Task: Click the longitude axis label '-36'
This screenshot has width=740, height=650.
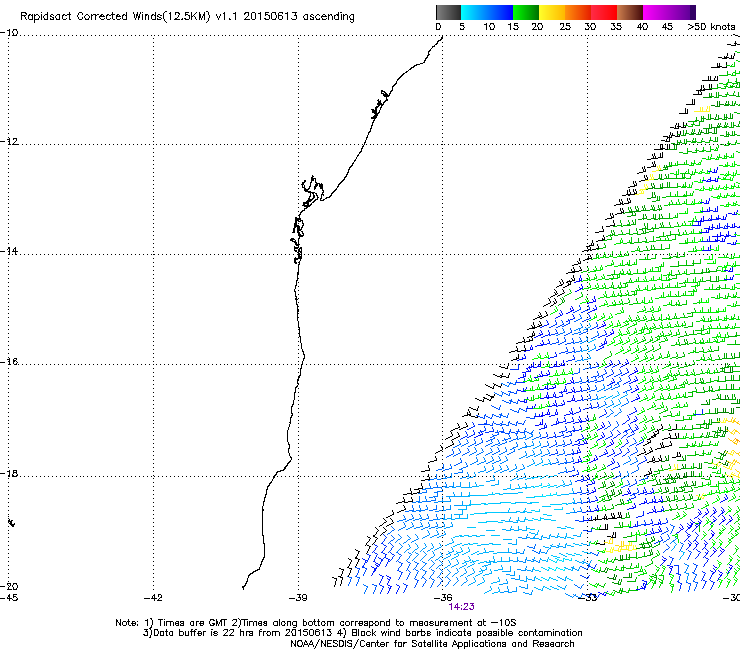Action: (443, 598)
